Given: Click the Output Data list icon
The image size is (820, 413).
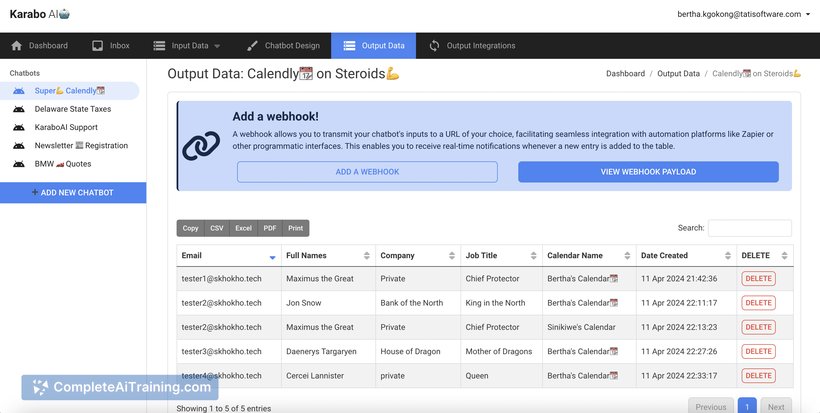Looking at the screenshot, I should 349,45.
